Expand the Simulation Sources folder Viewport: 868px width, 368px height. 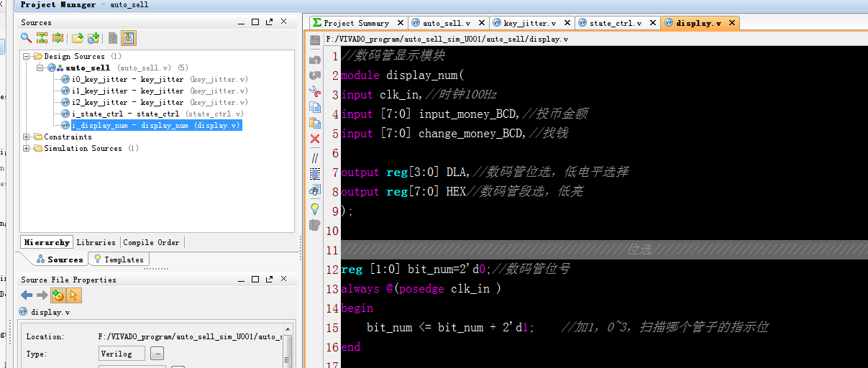[27, 148]
